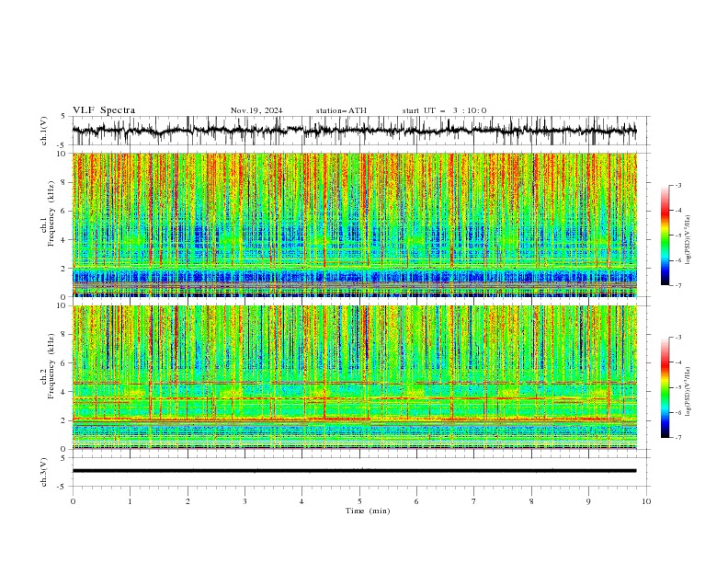Viewport: 728px width, 563px height.
Task: Select the "start UT = 3 :10: 0" text
Action: (444, 110)
